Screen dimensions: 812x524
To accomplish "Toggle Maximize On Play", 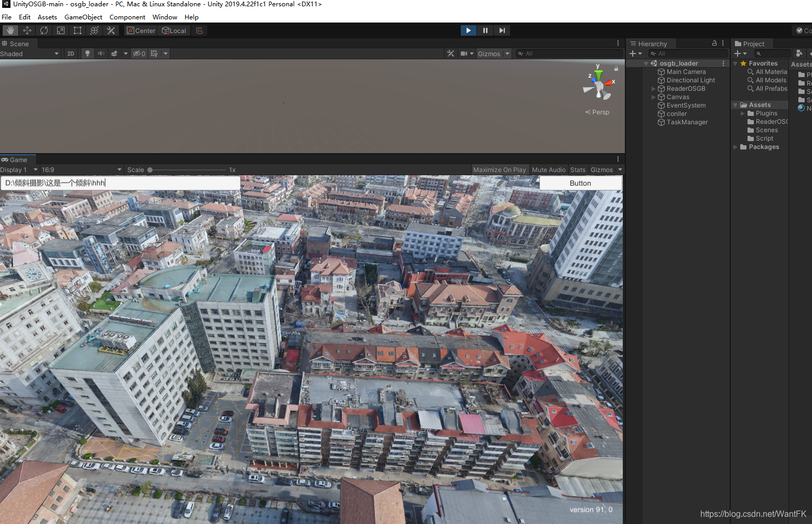I will (x=499, y=170).
